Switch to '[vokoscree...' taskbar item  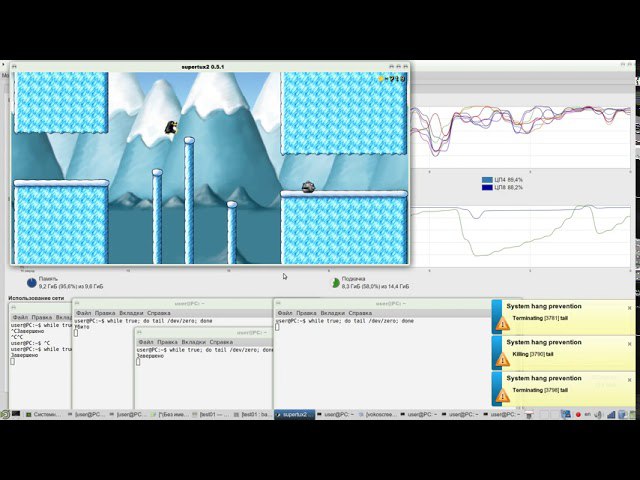tap(377, 414)
